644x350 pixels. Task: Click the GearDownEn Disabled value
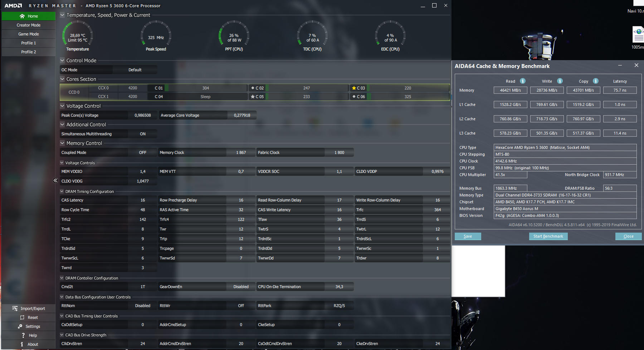point(241,287)
